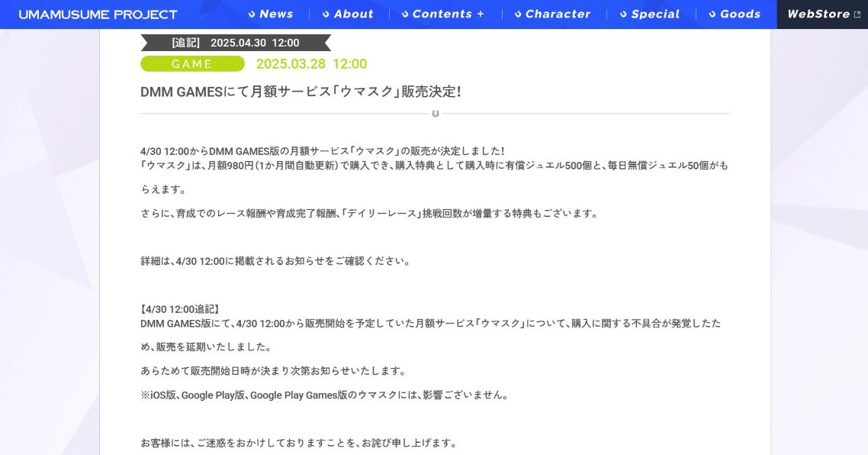Image resolution: width=868 pixels, height=455 pixels.
Task: Click the horseshoe icon before Goods
Action: pyautogui.click(x=712, y=15)
